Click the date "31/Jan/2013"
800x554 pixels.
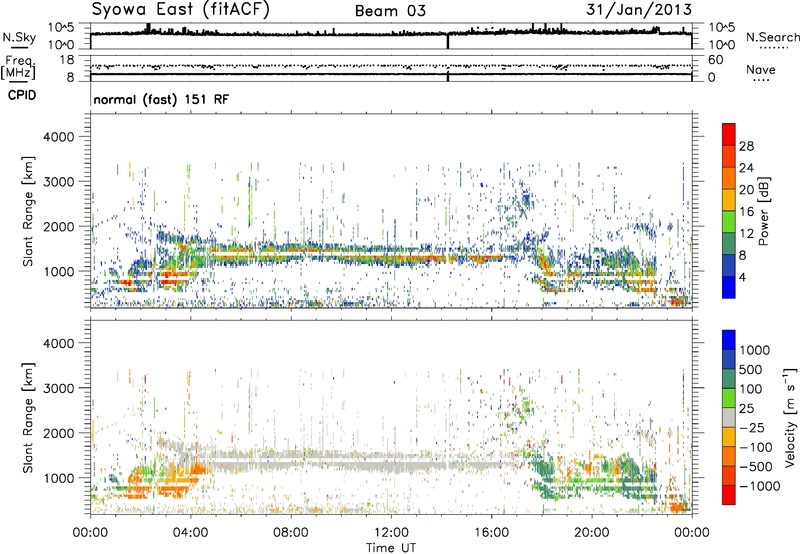[639, 10]
